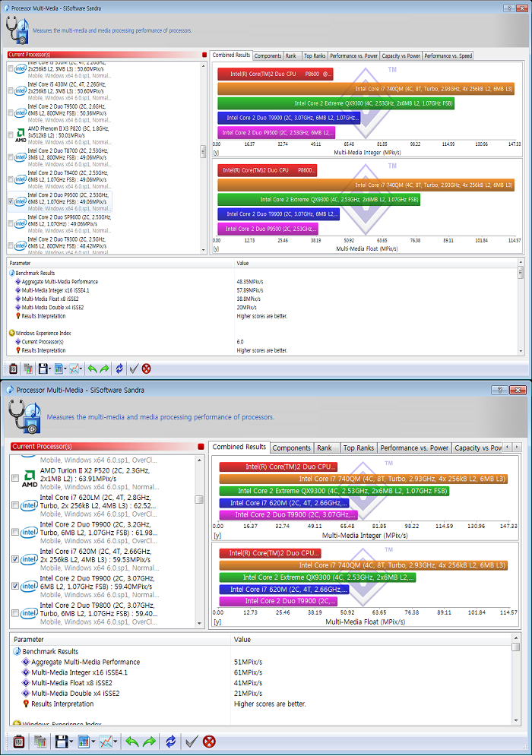
Task: Click magenta Core 2 Duo P9500 bar in top Float chart
Action: pyautogui.click(x=268, y=229)
